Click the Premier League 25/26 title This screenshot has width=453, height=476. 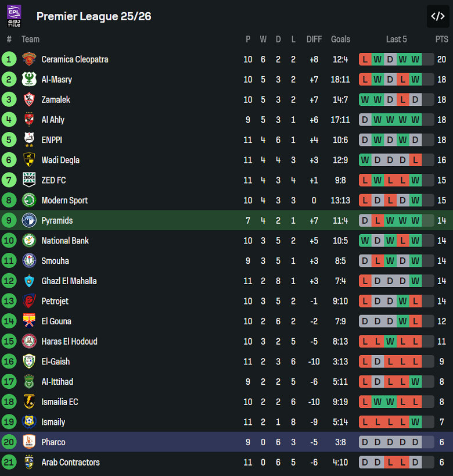[x=94, y=16]
